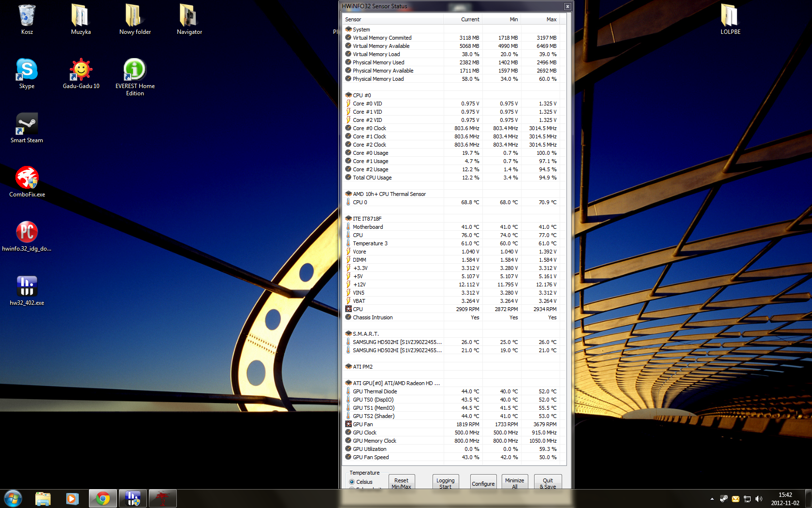Viewport: 812px width, 508px height.
Task: Select the ITE IT8718F sensor group
Action: (x=451, y=219)
